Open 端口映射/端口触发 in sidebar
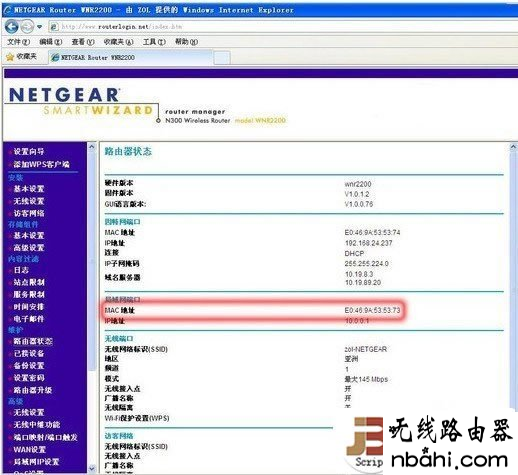518x475 pixels. coord(45,437)
